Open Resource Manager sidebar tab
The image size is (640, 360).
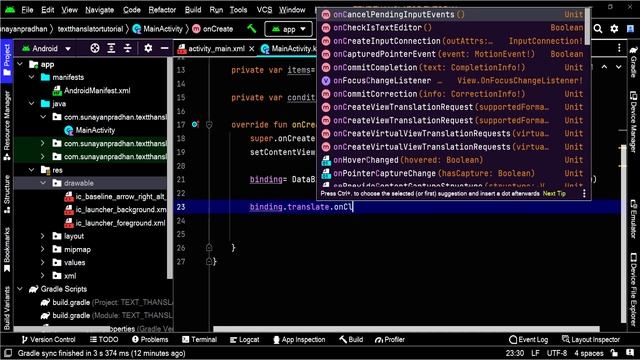pyautogui.click(x=7, y=125)
